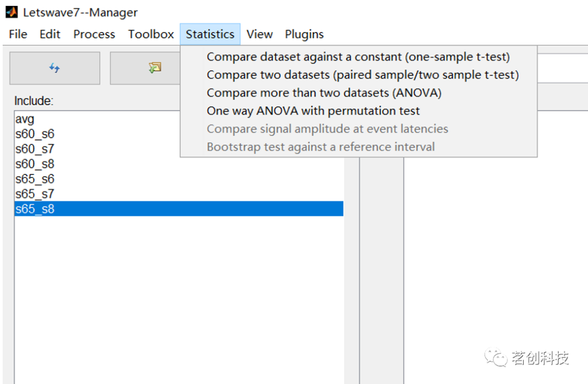Screen dimensions: 588x384
Task: Choose Compare two datasets t-test option
Action: pos(363,75)
